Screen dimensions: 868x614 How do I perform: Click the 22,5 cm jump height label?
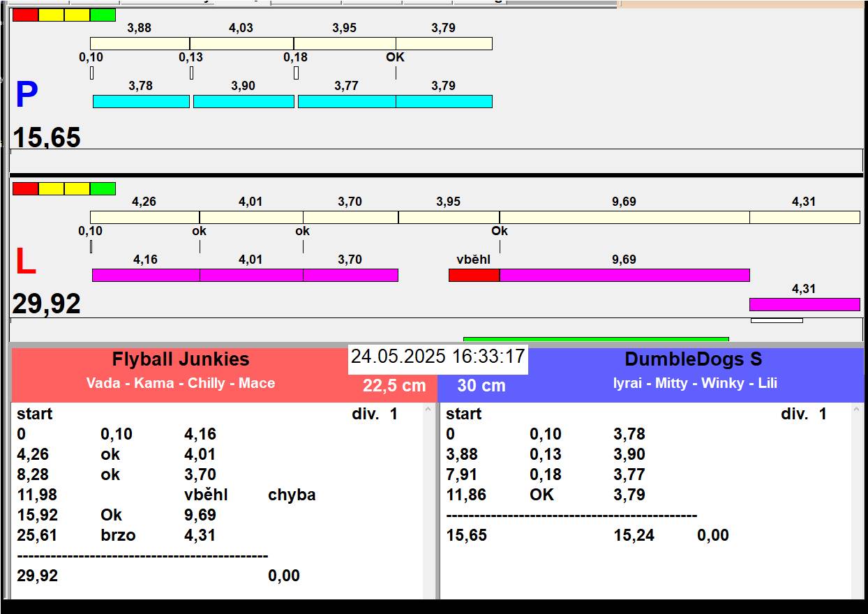pos(394,386)
